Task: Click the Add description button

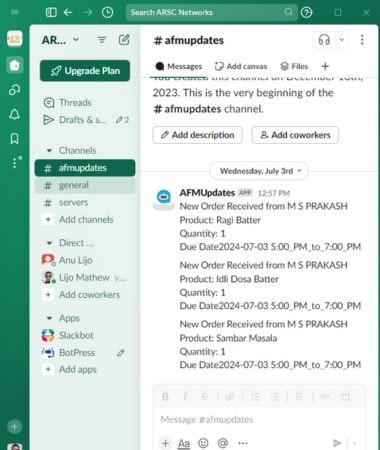Action: (198, 135)
